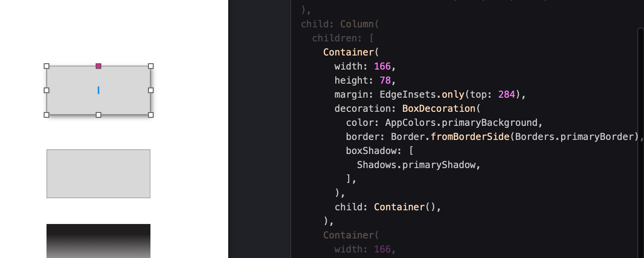The width and height of the screenshot is (644, 258).
Task: Click the right-middle handle of selected rectangle
Action: coord(151,90)
